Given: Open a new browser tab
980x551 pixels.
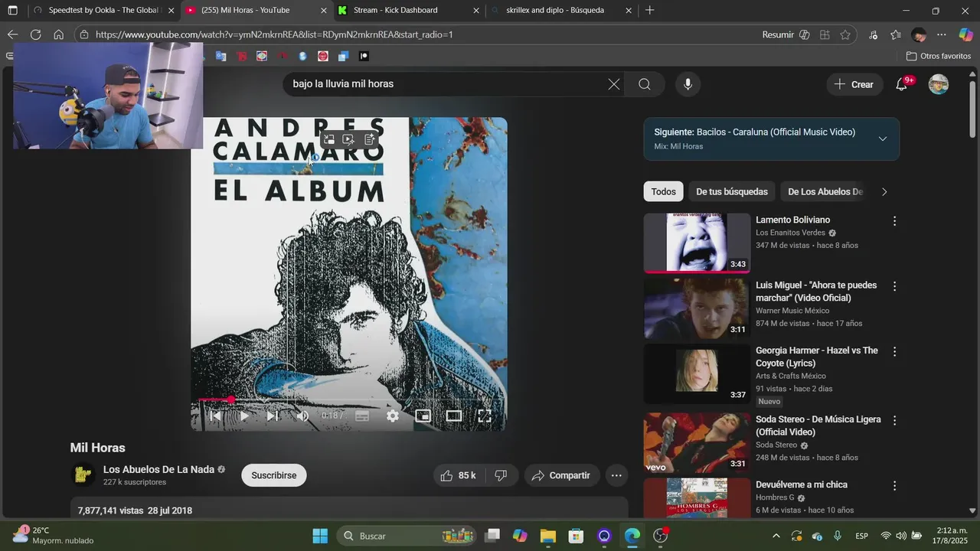Looking at the screenshot, I should (x=650, y=10).
